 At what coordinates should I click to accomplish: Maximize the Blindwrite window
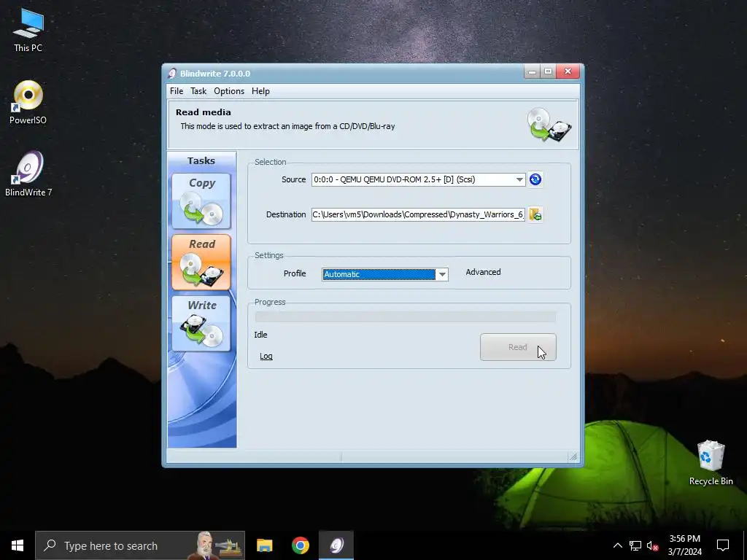tap(548, 72)
